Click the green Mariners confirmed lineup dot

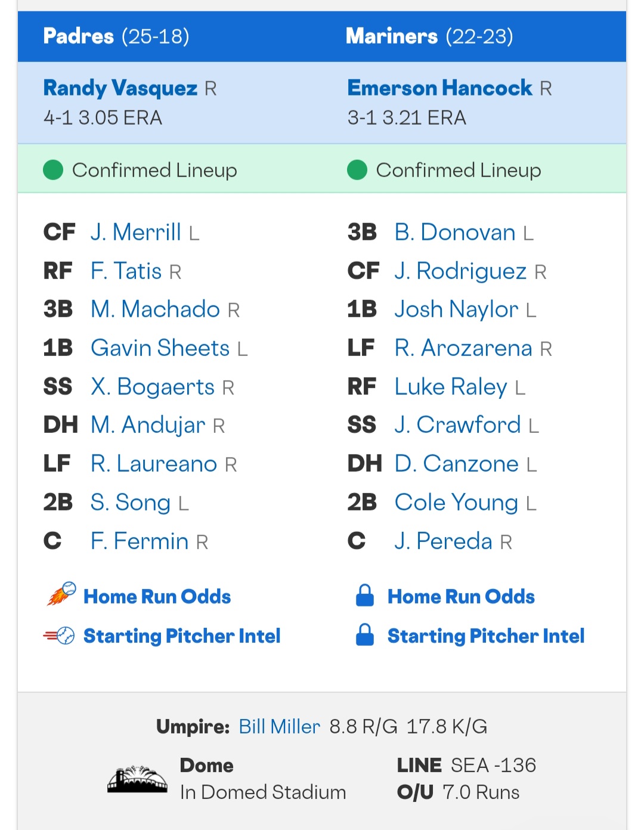point(357,170)
